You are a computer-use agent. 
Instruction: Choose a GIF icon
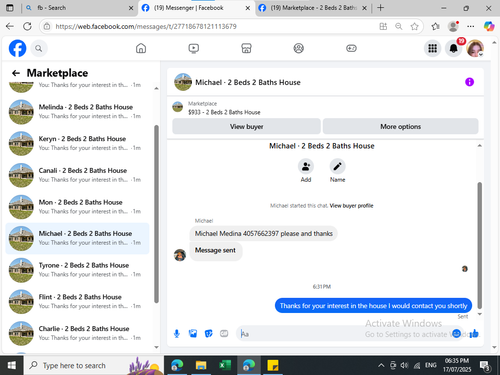pyautogui.click(x=224, y=333)
